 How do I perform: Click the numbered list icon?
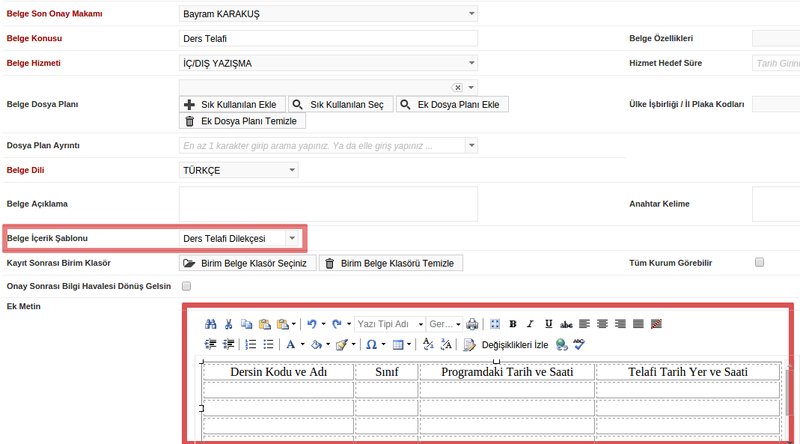(250, 344)
